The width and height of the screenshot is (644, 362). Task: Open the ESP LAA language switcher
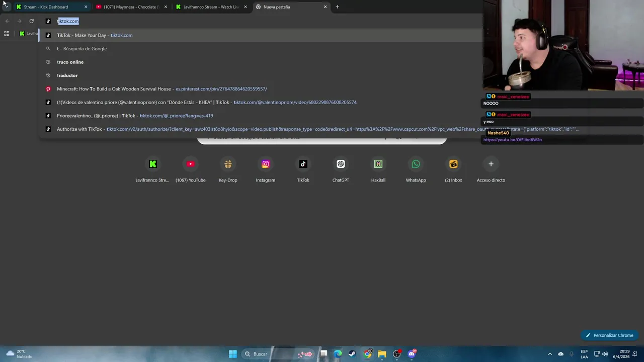[584, 354]
